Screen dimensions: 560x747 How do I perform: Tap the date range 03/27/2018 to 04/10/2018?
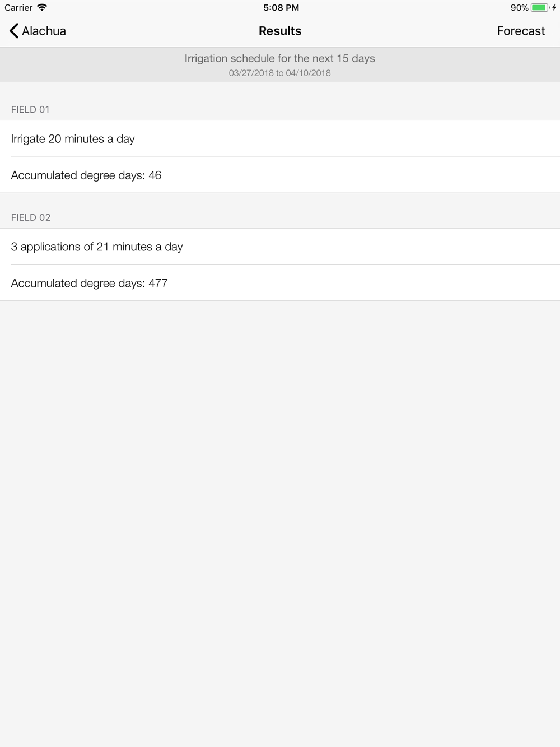tap(280, 73)
